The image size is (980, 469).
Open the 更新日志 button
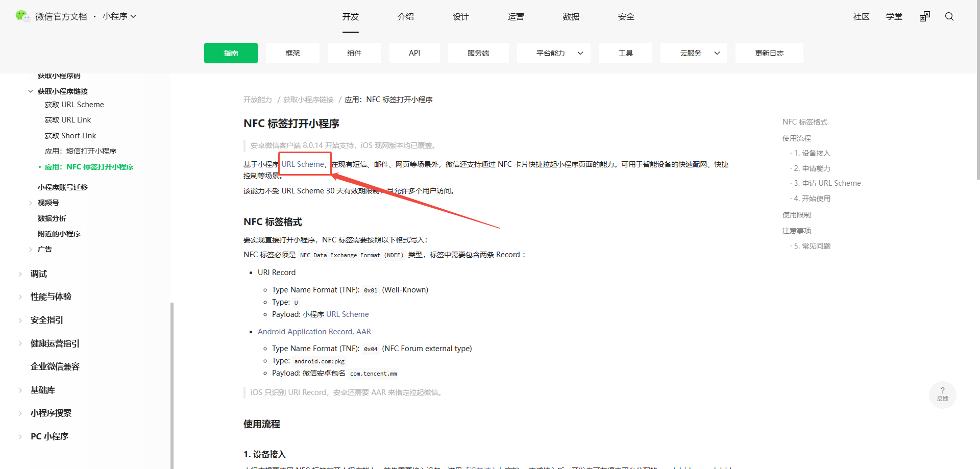[x=769, y=53]
